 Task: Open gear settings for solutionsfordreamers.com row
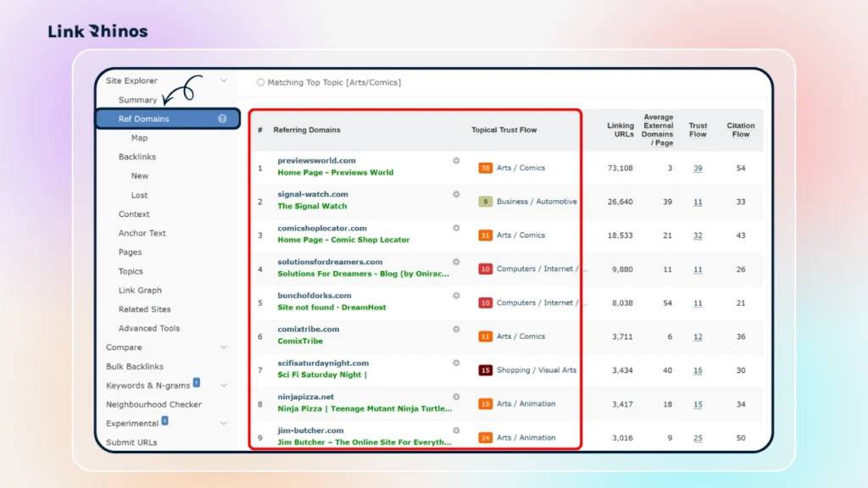pos(456,262)
